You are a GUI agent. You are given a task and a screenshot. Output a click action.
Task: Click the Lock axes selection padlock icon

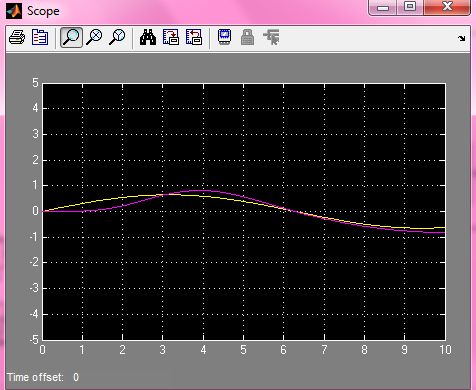[247, 37]
